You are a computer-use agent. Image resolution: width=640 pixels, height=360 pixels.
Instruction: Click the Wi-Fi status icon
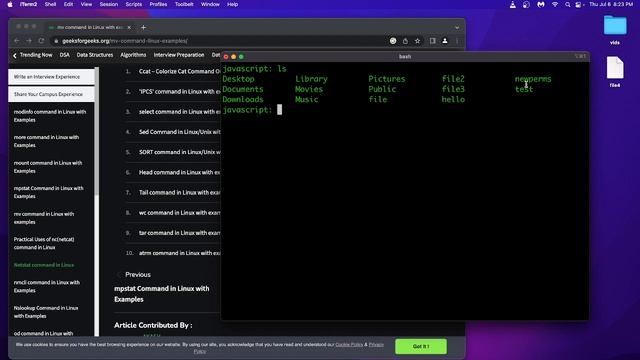click(555, 4)
